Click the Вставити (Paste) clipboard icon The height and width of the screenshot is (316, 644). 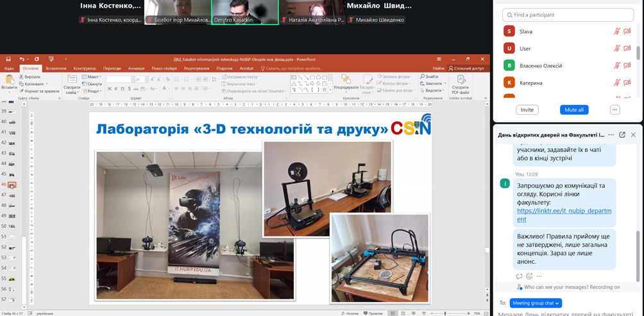point(9,79)
